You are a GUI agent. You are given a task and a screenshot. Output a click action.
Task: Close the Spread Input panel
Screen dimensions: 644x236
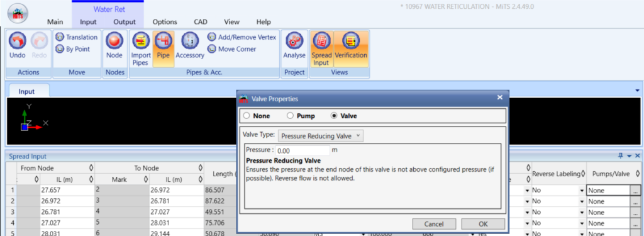coord(638,156)
